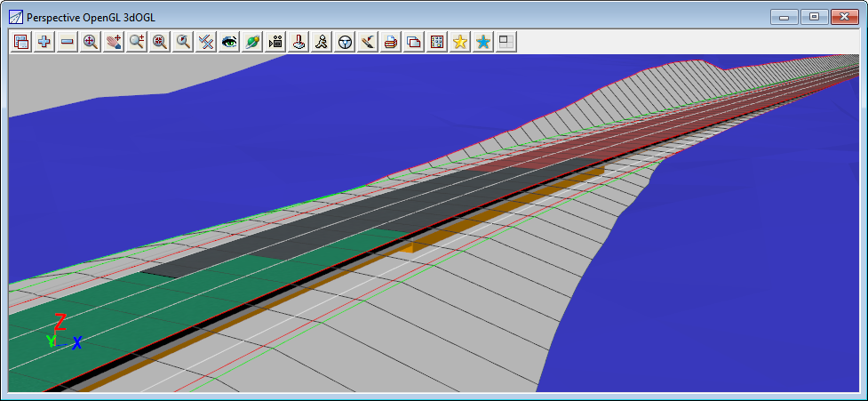Maximize the Perspective OpenGL window

[813, 16]
